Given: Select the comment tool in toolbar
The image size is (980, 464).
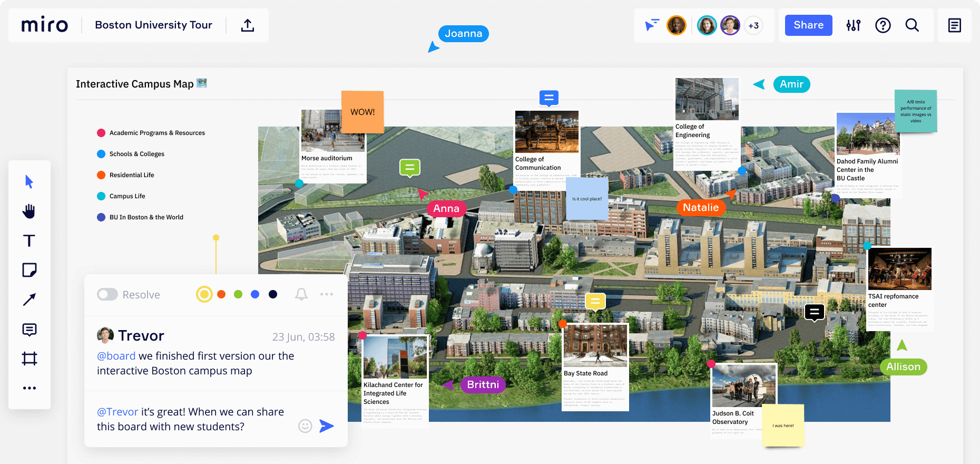Looking at the screenshot, I should click(30, 330).
